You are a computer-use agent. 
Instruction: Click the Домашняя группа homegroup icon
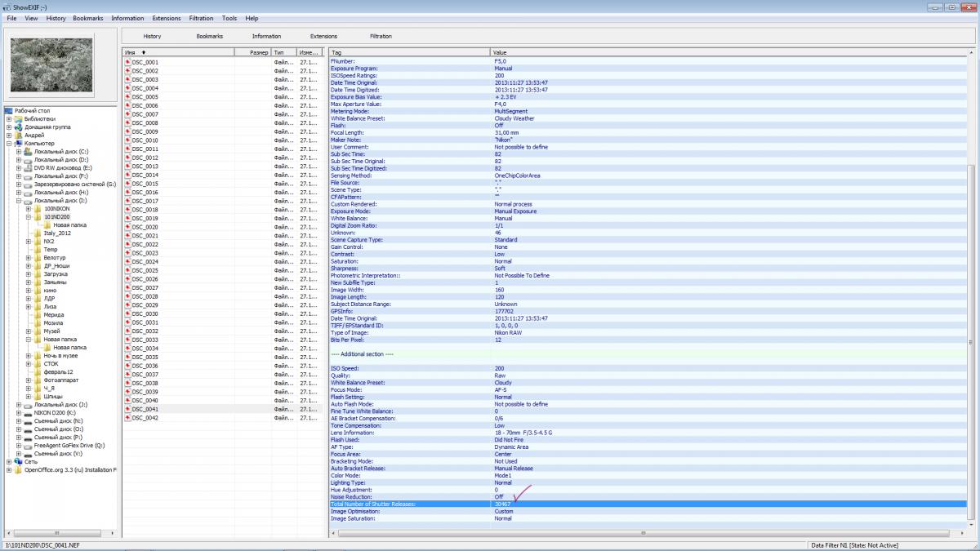18,127
